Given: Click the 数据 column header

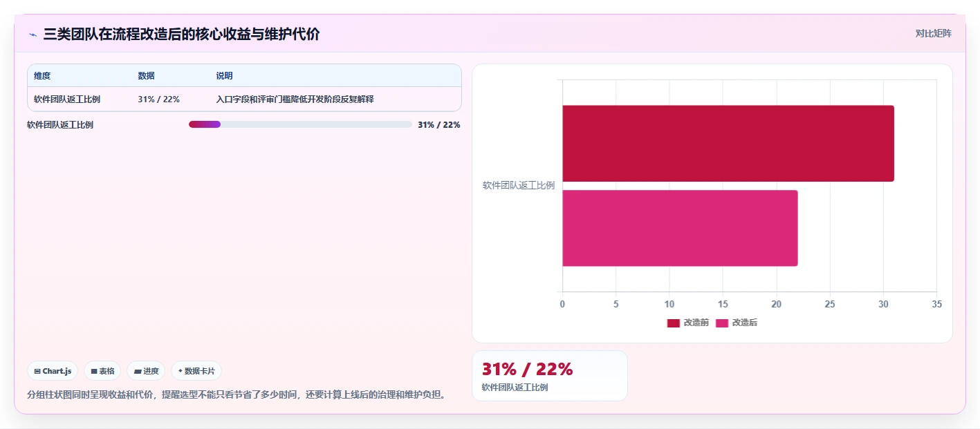Looking at the screenshot, I should point(146,76).
